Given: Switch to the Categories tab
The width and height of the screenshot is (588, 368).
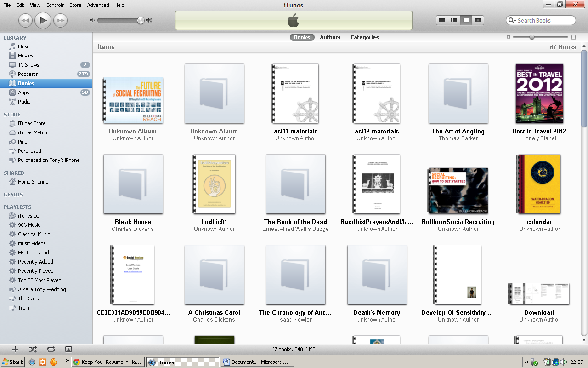Looking at the screenshot, I should [x=365, y=37].
